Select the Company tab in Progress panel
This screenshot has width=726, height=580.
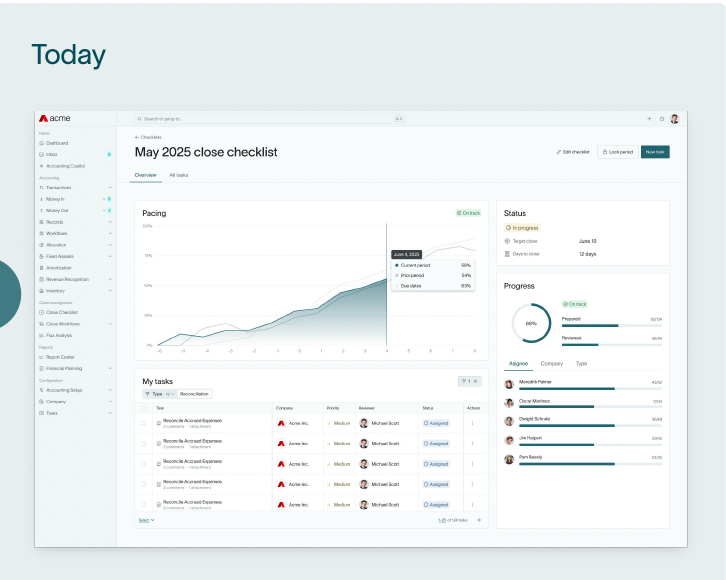coord(551,364)
